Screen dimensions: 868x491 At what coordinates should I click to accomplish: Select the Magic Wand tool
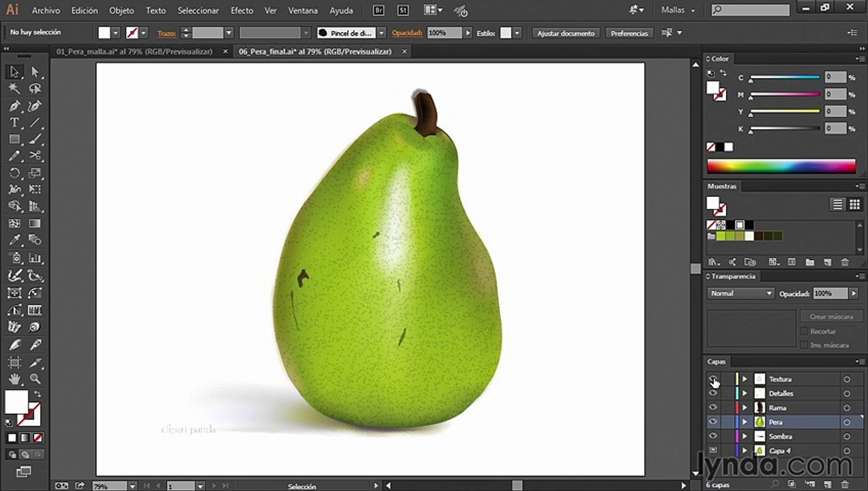(14, 89)
